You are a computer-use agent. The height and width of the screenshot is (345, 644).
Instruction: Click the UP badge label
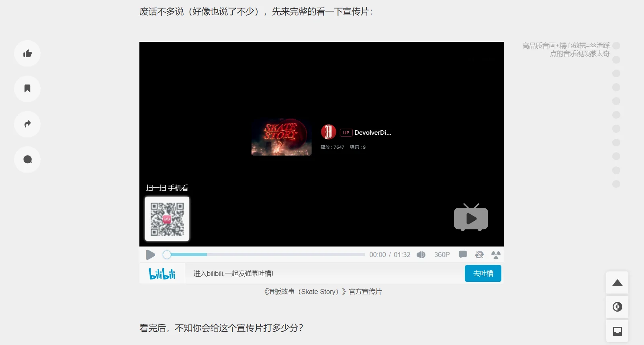click(x=346, y=133)
